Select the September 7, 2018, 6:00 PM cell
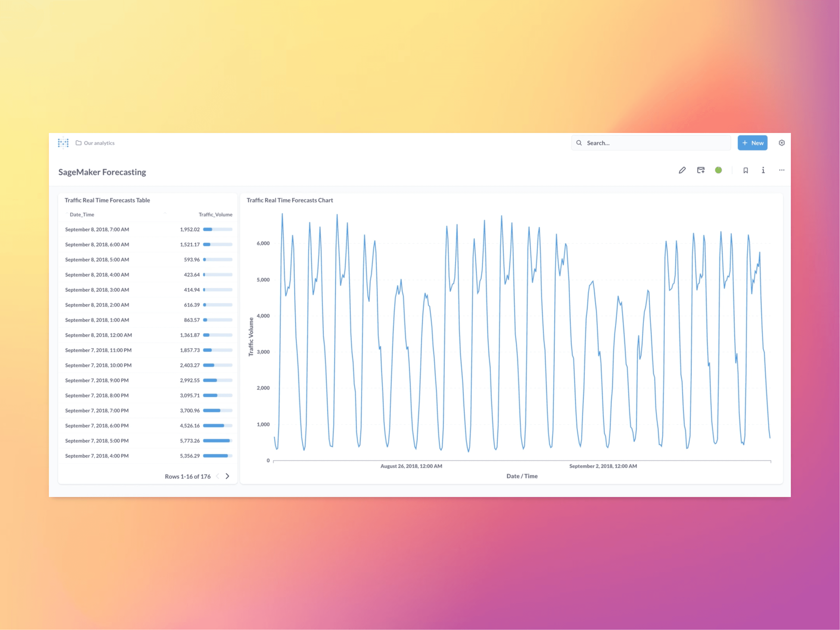Screen dimensions: 840x630 click(x=97, y=426)
